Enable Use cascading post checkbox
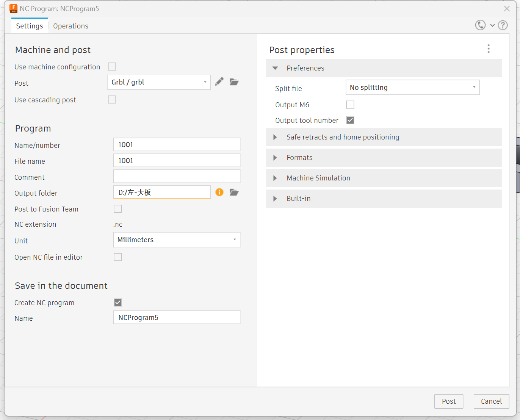 tap(112, 100)
